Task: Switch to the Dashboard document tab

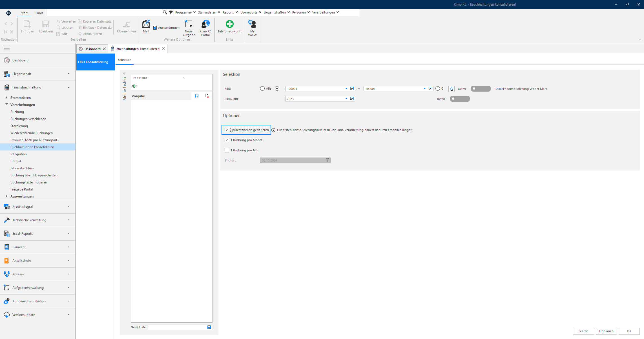Action: tap(92, 49)
